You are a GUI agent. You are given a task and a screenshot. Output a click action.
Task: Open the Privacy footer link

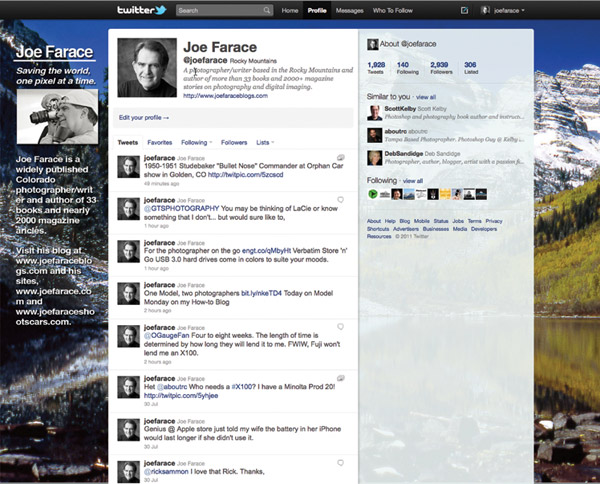click(494, 221)
